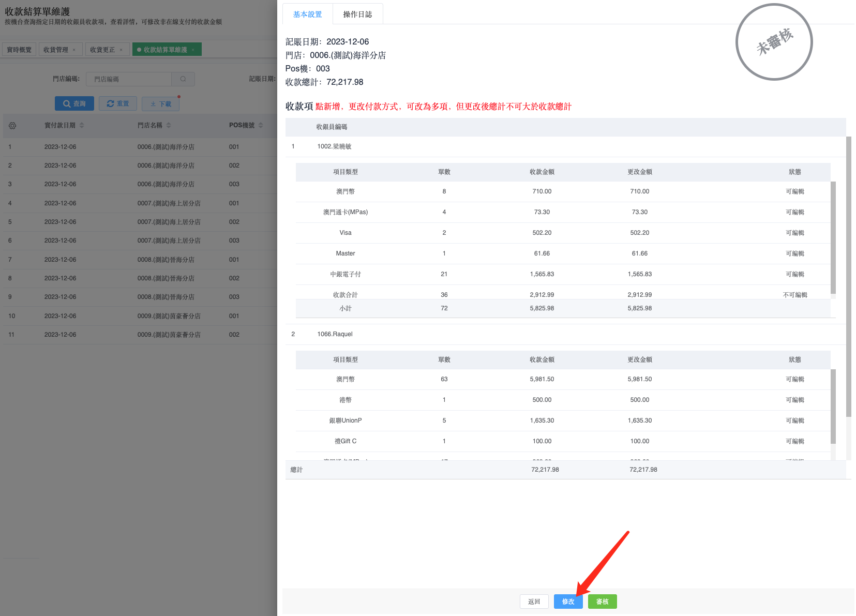Click the 港幣 item type cell

[x=346, y=400]
